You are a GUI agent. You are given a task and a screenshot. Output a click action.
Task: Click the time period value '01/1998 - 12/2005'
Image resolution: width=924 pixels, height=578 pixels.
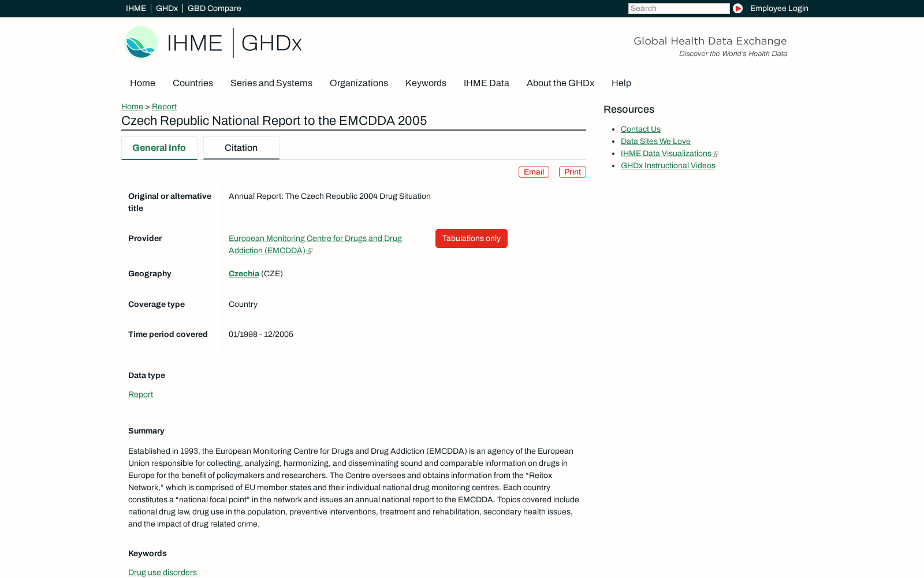pyautogui.click(x=261, y=334)
